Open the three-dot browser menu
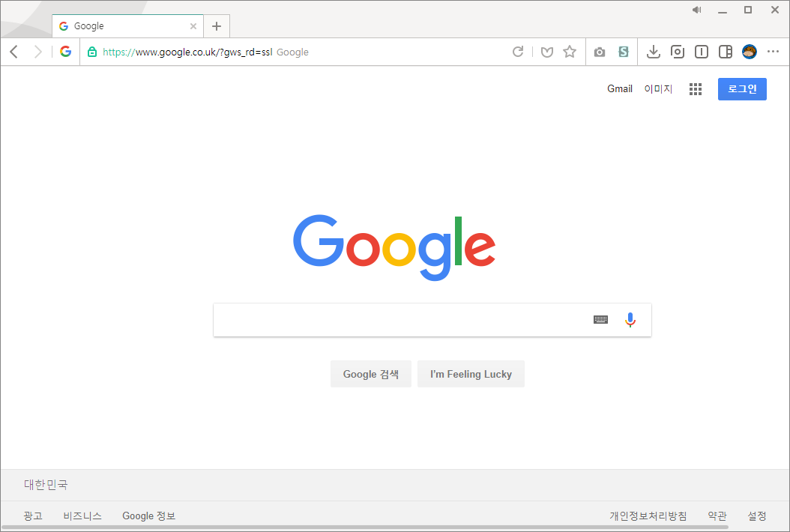 tap(773, 52)
